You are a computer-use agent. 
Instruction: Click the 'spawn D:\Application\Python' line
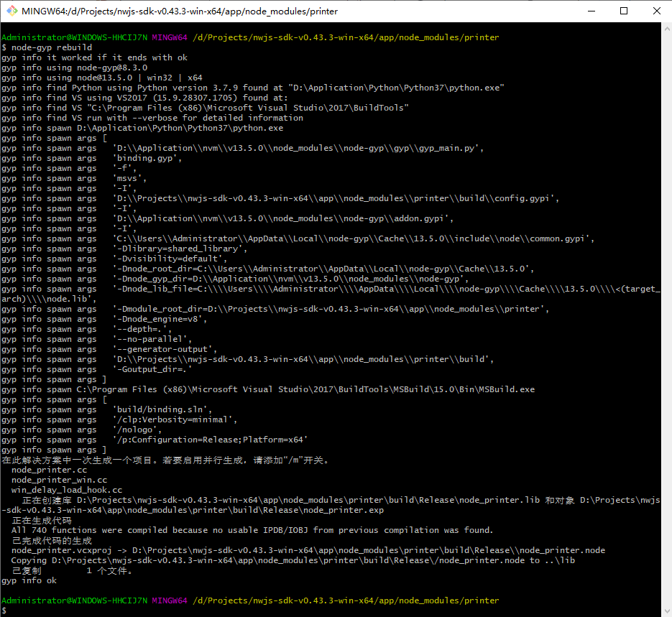(142, 128)
